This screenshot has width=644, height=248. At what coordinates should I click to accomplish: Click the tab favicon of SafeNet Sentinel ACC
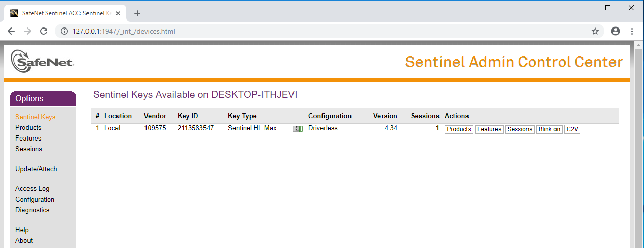(x=14, y=13)
